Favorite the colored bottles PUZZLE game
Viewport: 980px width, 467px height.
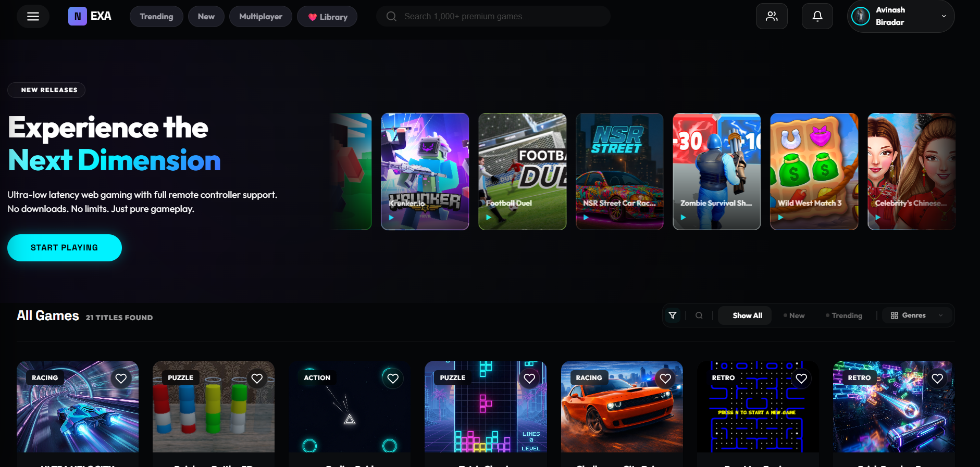point(257,378)
